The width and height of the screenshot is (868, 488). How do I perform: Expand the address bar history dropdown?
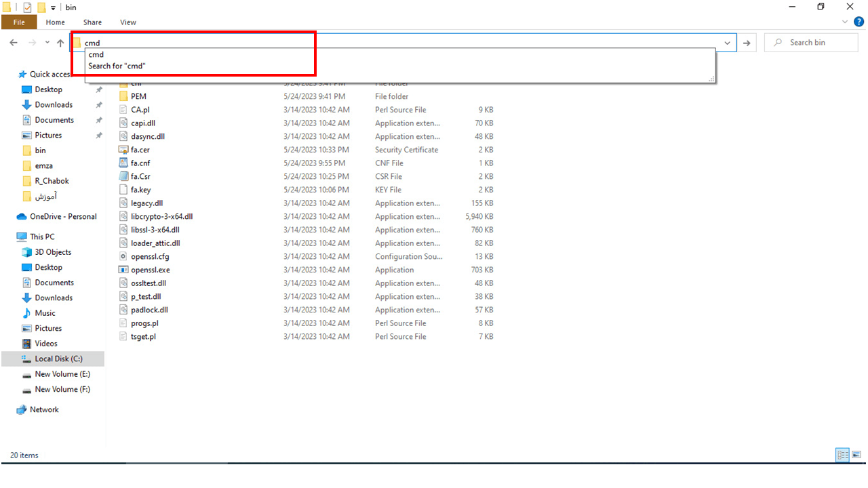tap(728, 43)
